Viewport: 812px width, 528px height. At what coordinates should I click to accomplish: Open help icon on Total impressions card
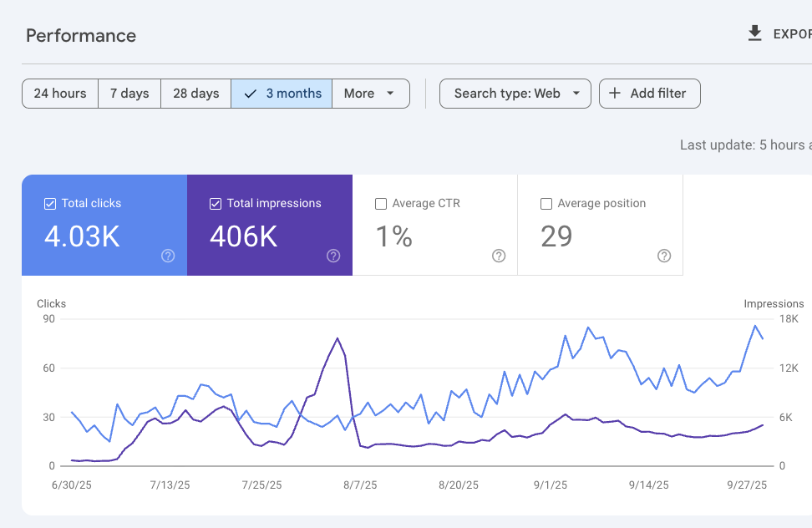[x=333, y=256]
